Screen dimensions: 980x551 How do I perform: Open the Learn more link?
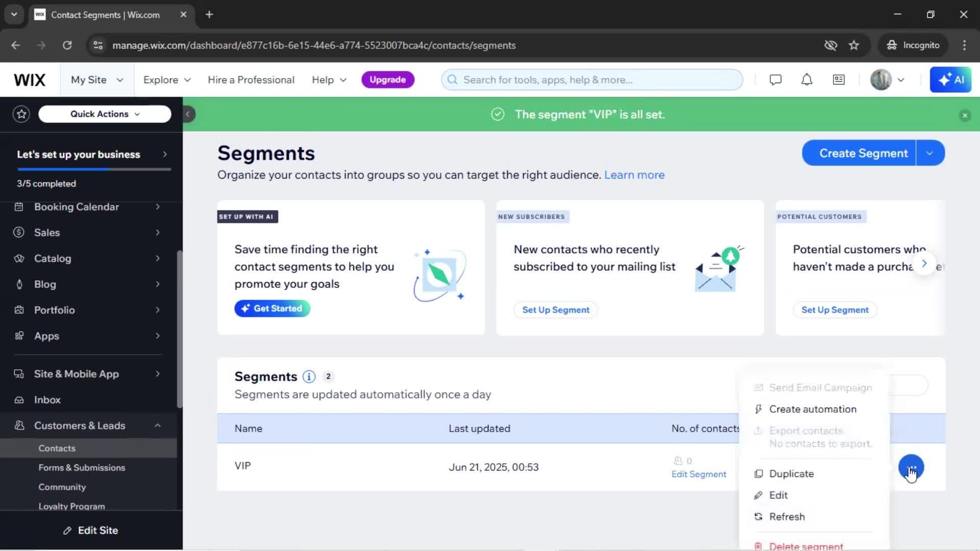point(634,175)
